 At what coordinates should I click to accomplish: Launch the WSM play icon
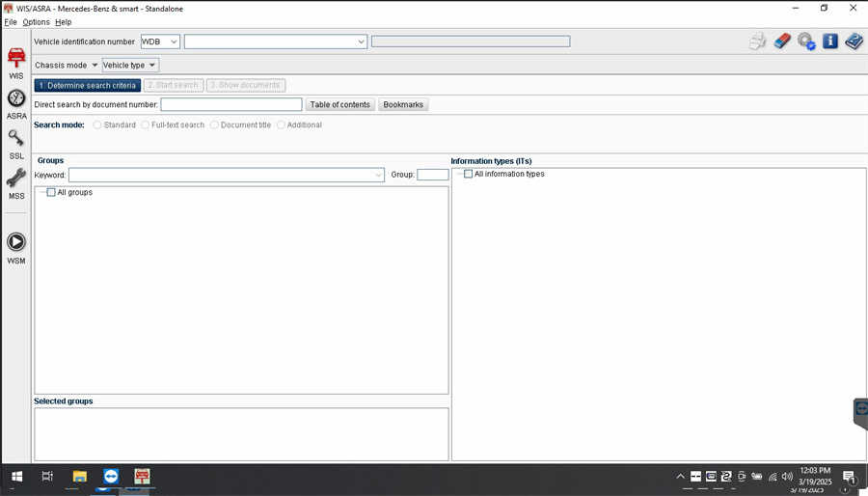point(16,242)
